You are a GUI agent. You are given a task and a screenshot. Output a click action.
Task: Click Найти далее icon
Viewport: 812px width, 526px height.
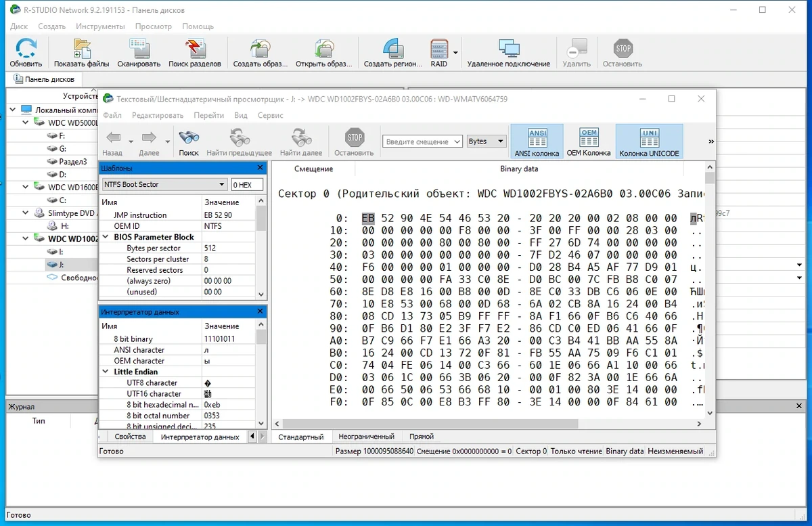301,142
